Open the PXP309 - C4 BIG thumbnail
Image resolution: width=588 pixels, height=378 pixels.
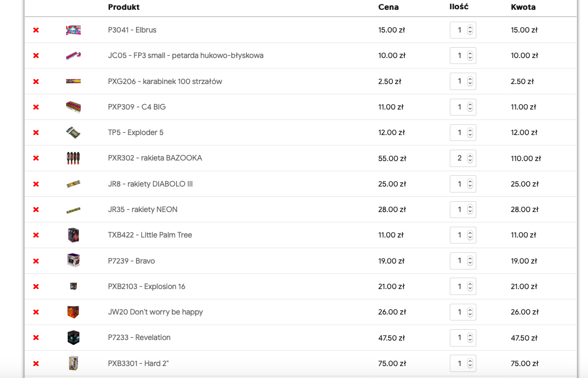pyautogui.click(x=73, y=107)
